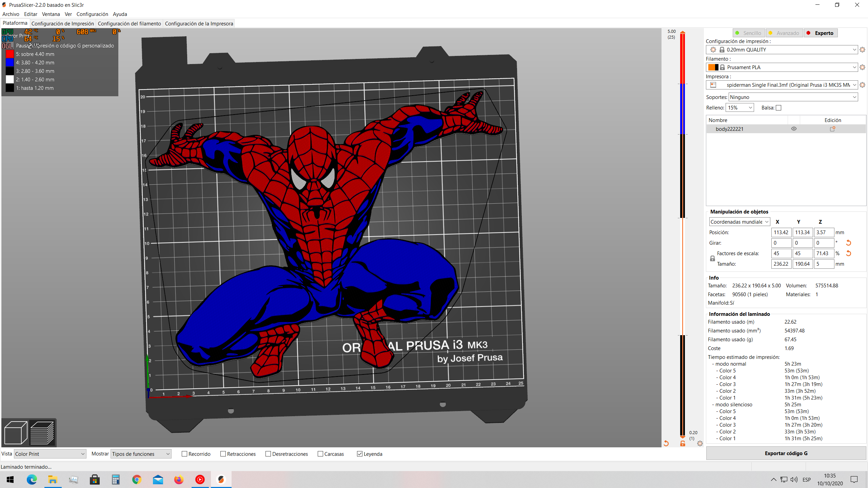Click the Exportar código G button
The height and width of the screenshot is (488, 868).
pos(786,453)
